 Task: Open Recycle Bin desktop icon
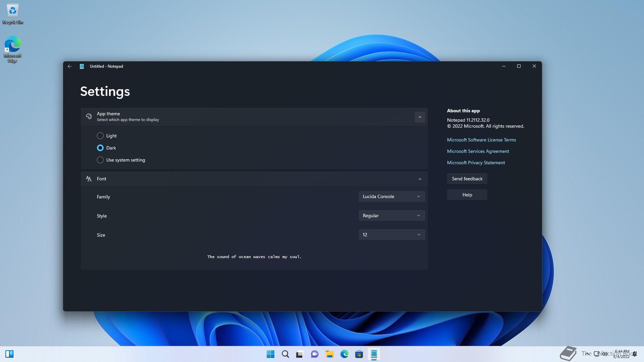tap(13, 14)
